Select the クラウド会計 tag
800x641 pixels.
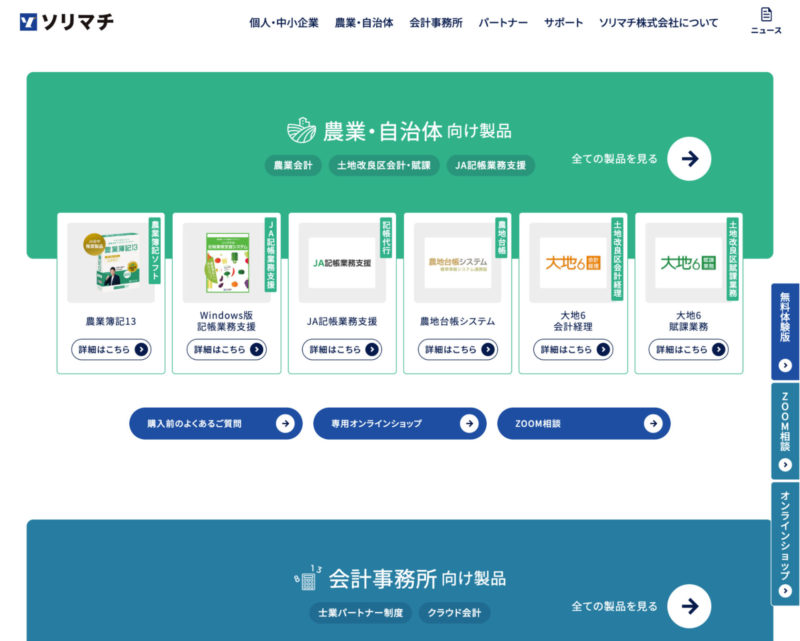point(454,612)
